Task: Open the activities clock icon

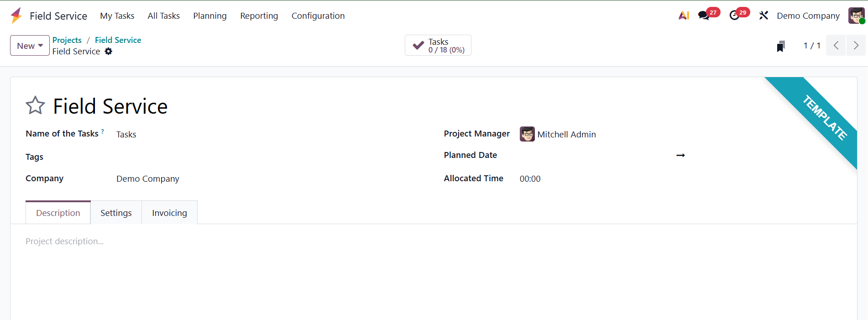Action: (734, 16)
